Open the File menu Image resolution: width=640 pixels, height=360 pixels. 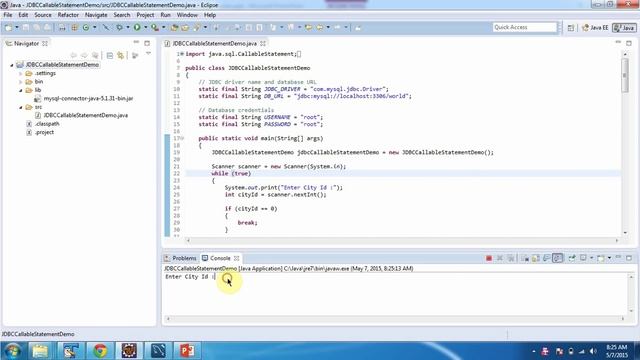tap(8, 15)
